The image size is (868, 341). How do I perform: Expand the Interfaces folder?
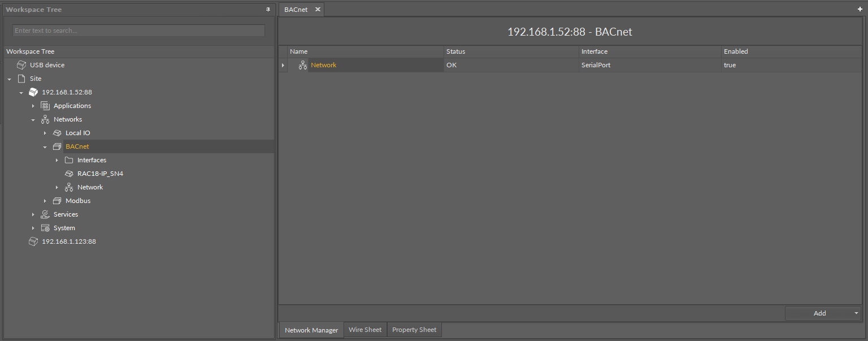point(57,161)
